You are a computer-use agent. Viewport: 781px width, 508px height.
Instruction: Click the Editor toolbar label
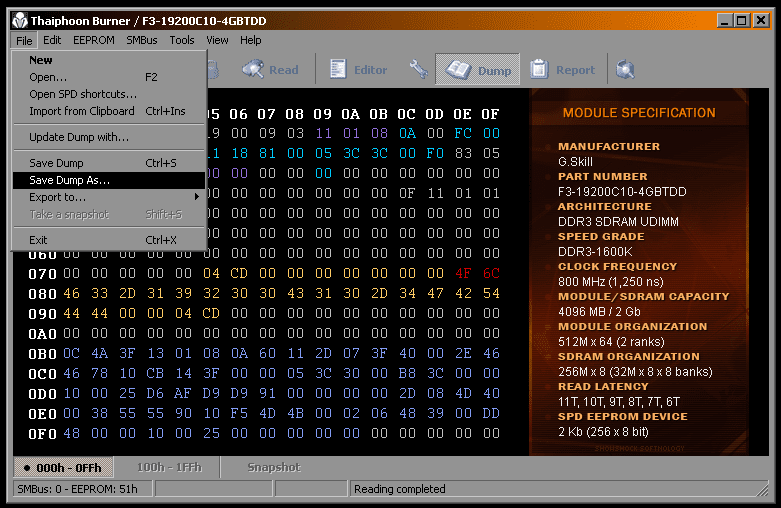tap(371, 70)
